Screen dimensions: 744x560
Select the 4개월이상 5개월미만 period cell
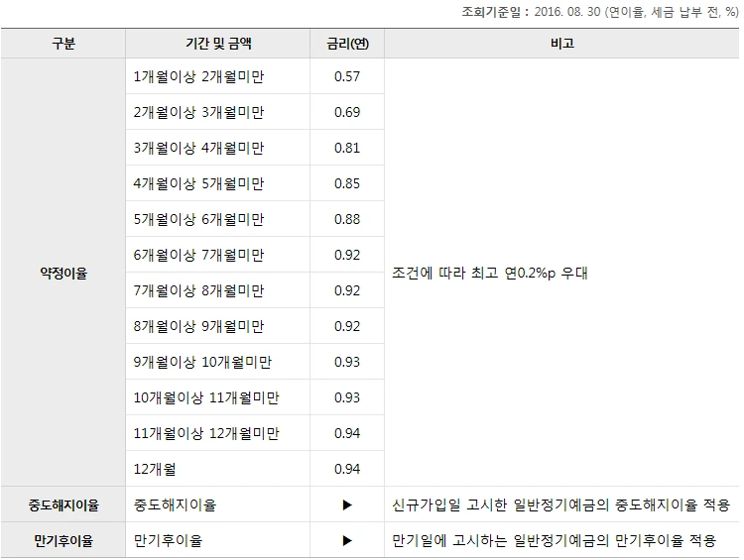click(218, 183)
